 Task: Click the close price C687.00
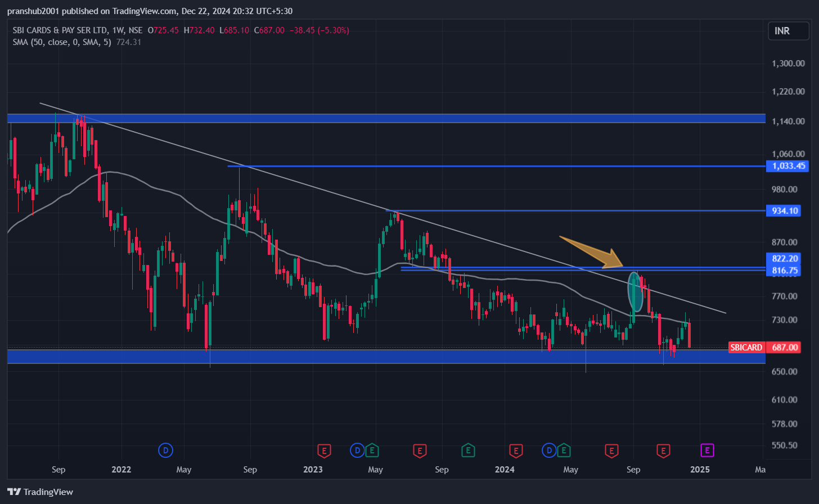point(269,30)
